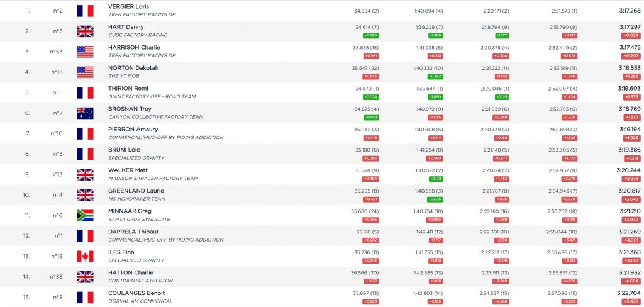
Task: Open rider name HART Danny
Action: (x=126, y=27)
